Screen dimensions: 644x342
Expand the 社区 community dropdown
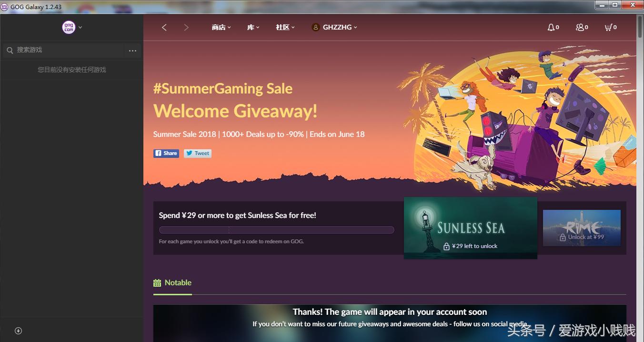pyautogui.click(x=285, y=27)
